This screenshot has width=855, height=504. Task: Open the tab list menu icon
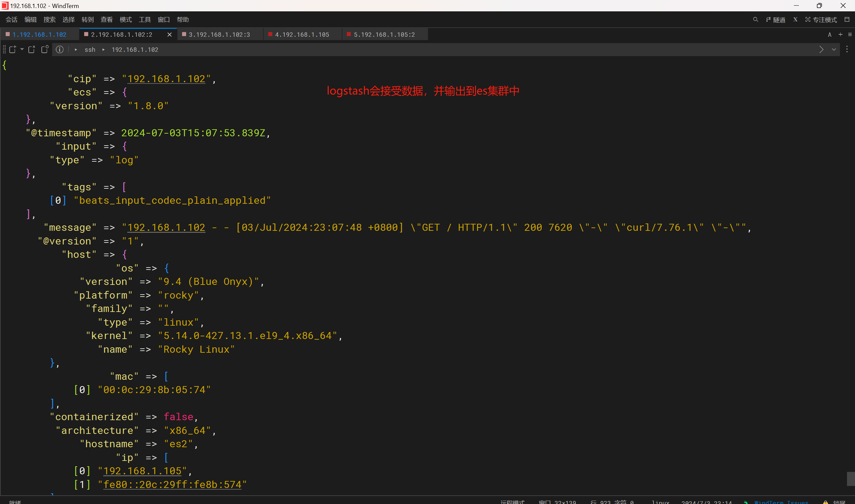click(x=850, y=34)
